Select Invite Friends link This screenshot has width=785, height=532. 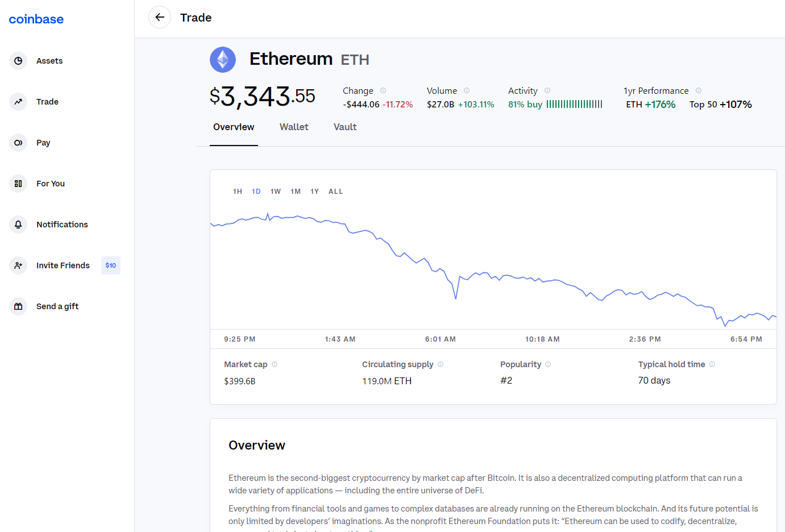click(x=63, y=265)
